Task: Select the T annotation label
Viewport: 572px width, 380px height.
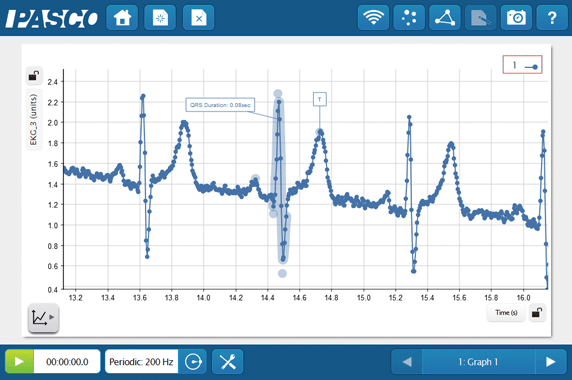Action: pos(320,99)
